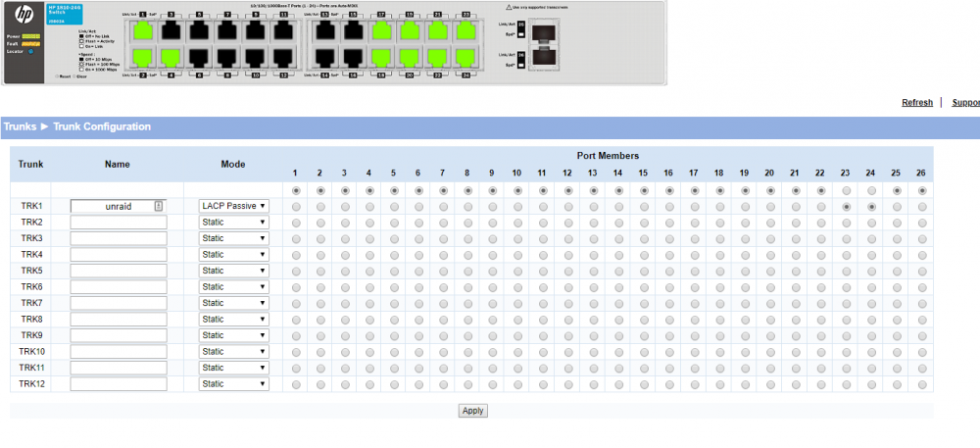Open TRK7 mode dropdown

234,303
